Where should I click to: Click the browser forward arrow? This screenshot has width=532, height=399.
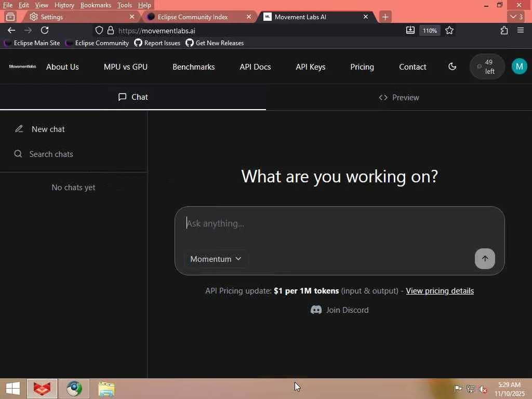[28, 30]
